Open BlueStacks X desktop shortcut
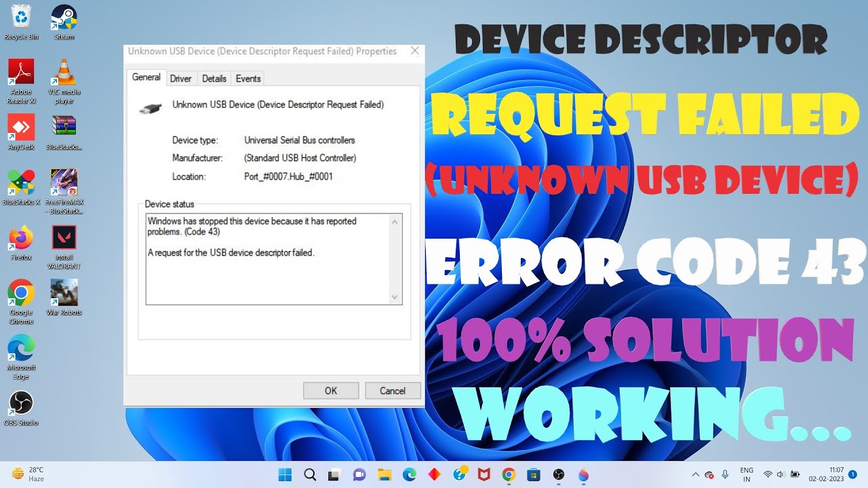Image resolution: width=868 pixels, height=488 pixels. (x=21, y=188)
